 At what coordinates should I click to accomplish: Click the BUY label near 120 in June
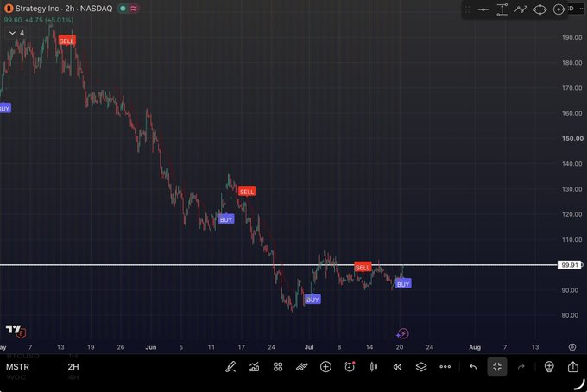226,219
